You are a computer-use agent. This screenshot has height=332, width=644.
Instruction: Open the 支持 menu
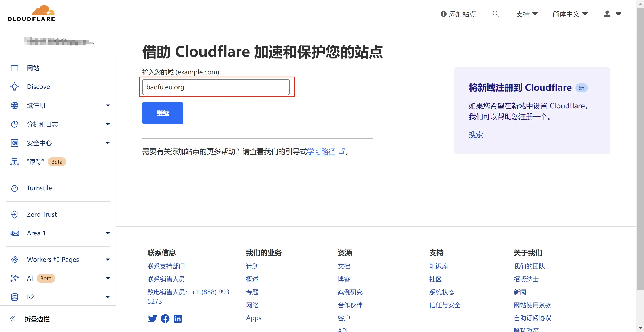tap(527, 14)
